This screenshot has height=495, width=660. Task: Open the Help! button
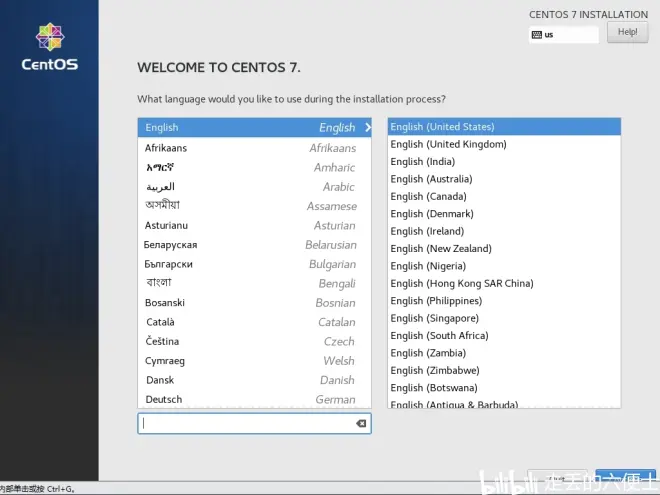[627, 32]
